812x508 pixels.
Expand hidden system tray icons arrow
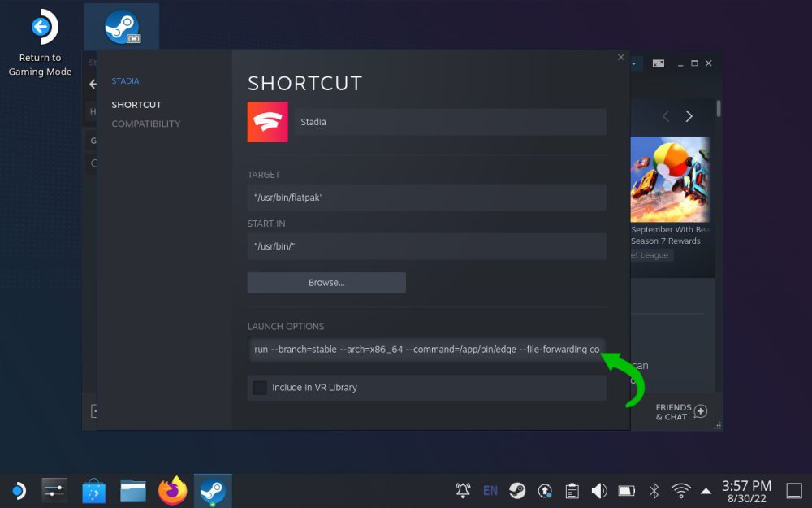tap(706, 490)
